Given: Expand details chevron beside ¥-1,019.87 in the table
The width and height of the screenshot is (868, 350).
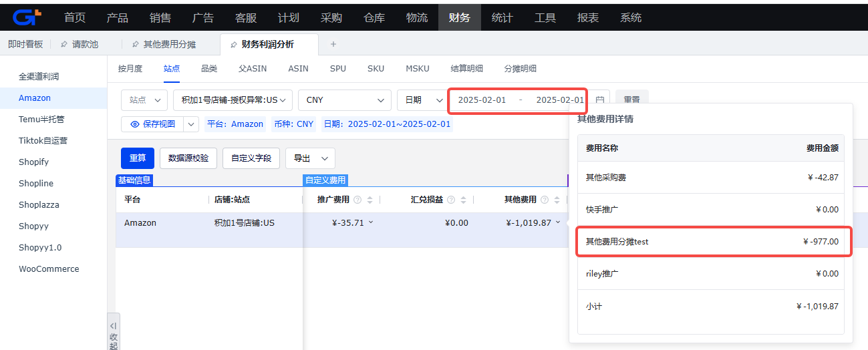Looking at the screenshot, I should click(558, 222).
